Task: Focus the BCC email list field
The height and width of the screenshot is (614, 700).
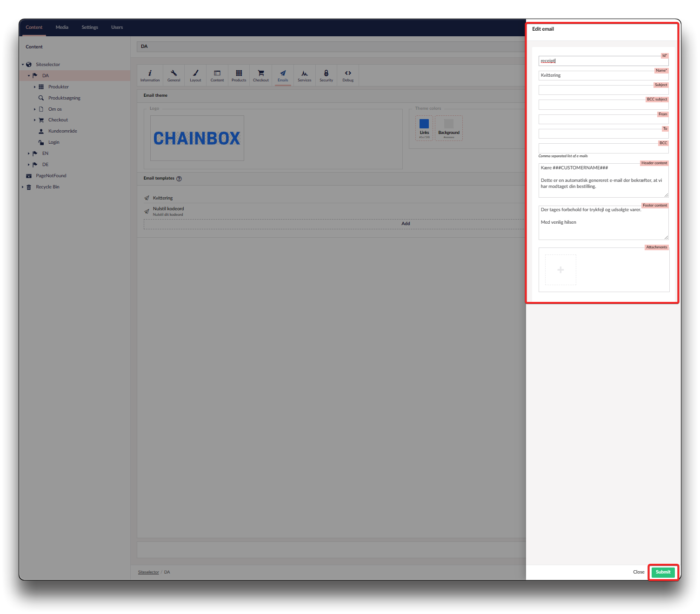Action: 603,148
